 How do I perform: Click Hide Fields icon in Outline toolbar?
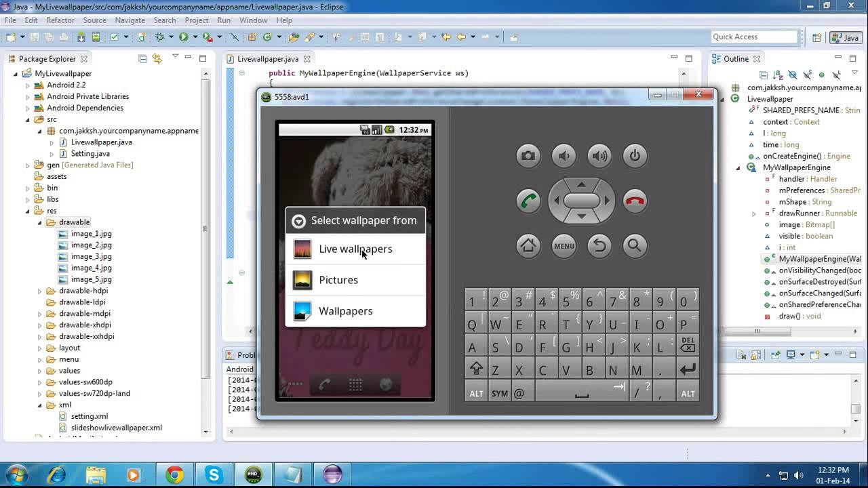click(793, 75)
